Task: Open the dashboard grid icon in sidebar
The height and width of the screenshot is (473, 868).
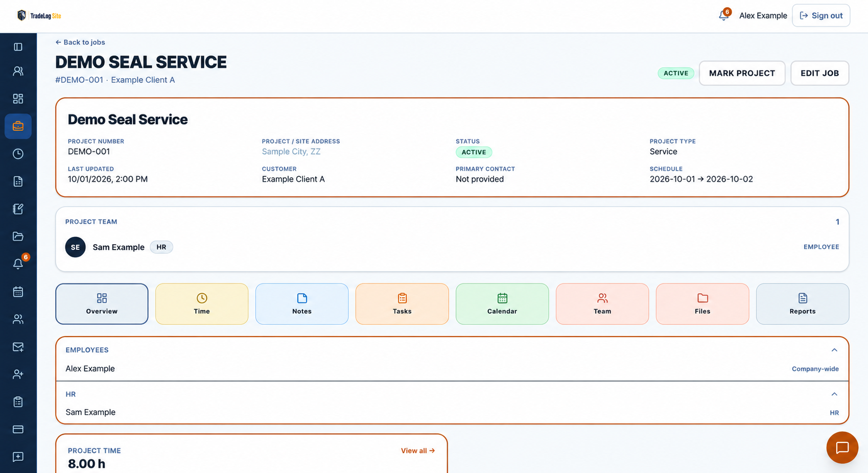Action: click(x=18, y=99)
